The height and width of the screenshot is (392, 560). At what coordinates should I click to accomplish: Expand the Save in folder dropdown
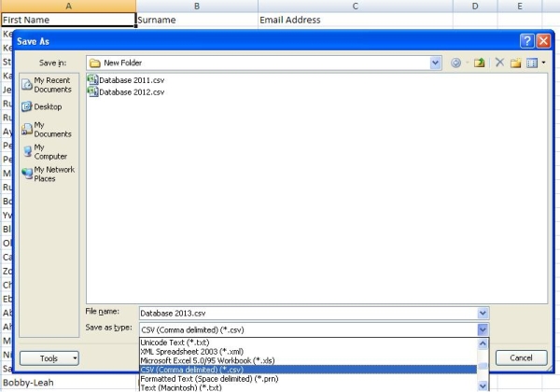point(436,63)
